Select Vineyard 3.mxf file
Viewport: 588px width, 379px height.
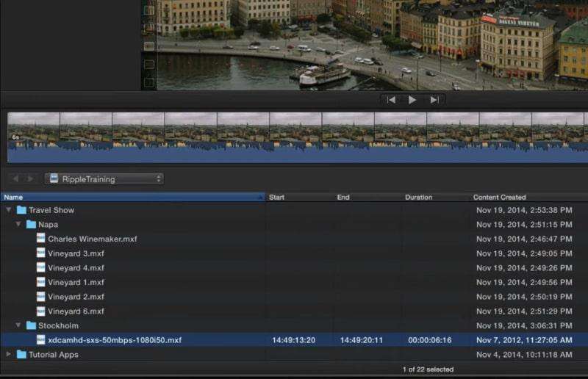[x=76, y=254]
